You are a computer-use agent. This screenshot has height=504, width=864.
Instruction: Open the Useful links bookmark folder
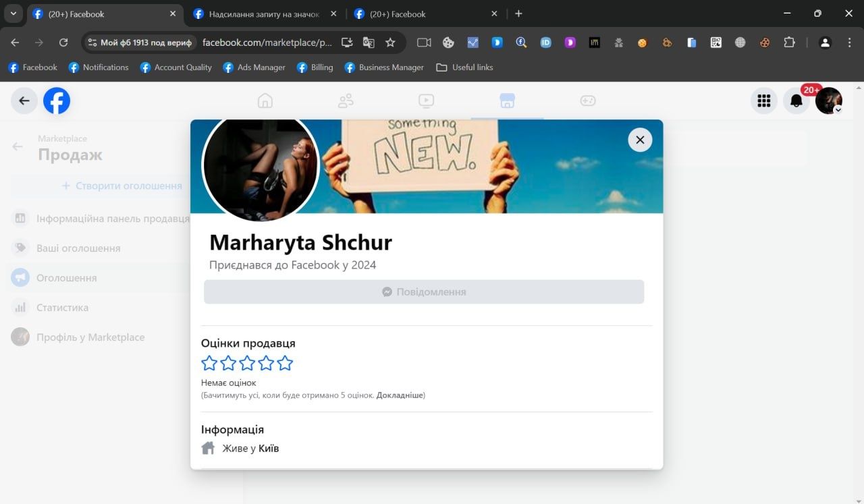coord(464,67)
